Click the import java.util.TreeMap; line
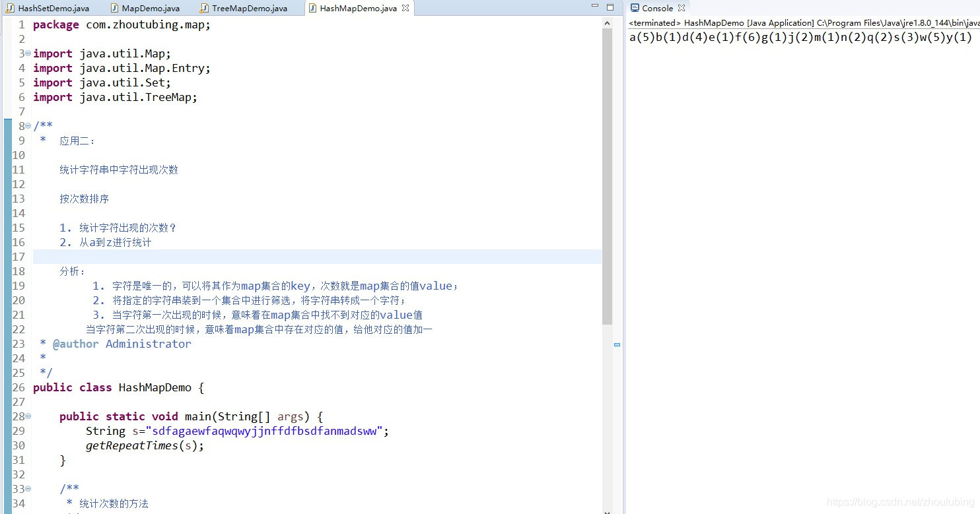This screenshot has width=980, height=514. point(115,97)
